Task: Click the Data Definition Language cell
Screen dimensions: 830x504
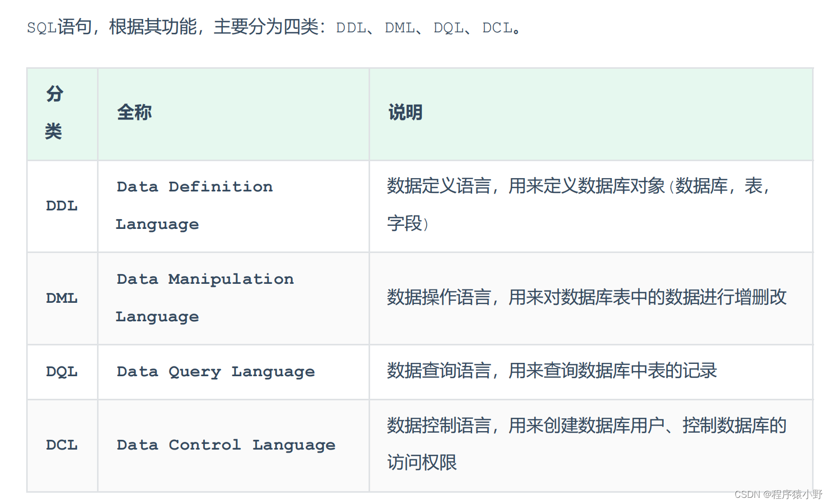Action: tap(195, 205)
